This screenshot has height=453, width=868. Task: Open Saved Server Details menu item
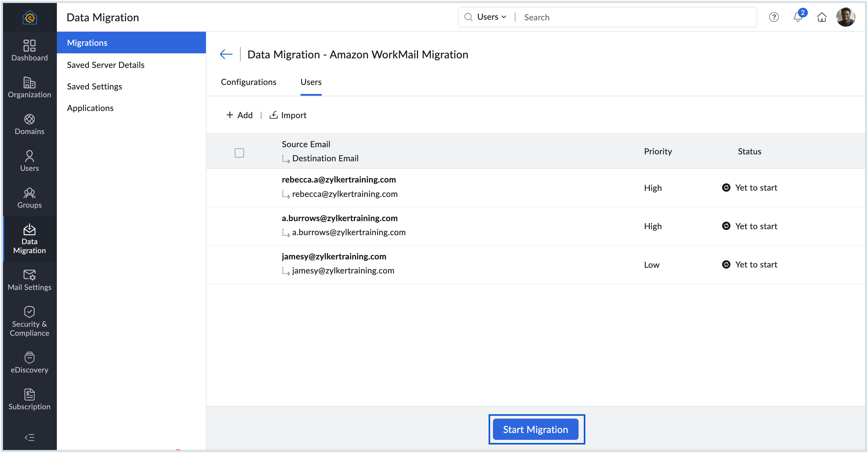click(x=105, y=65)
